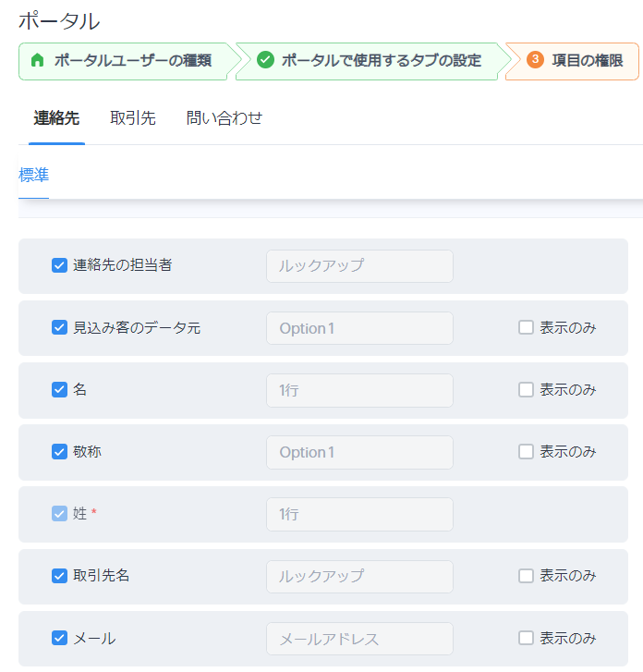Click the ルックアップ field for 連絡先の担当者
Viewport: 643px width, 672px height.
360,266
